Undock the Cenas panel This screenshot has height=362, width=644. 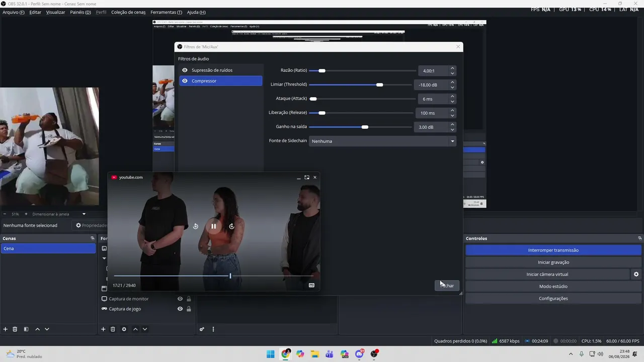coord(93,238)
